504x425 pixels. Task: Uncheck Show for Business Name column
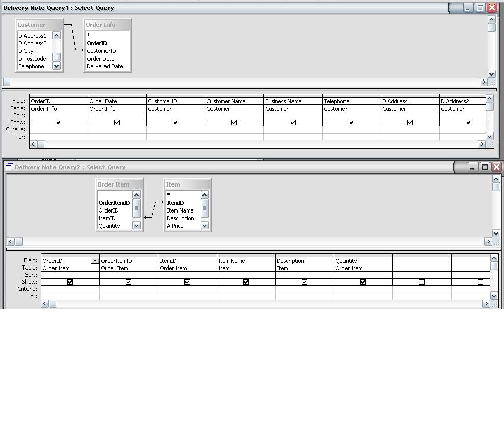tap(293, 122)
